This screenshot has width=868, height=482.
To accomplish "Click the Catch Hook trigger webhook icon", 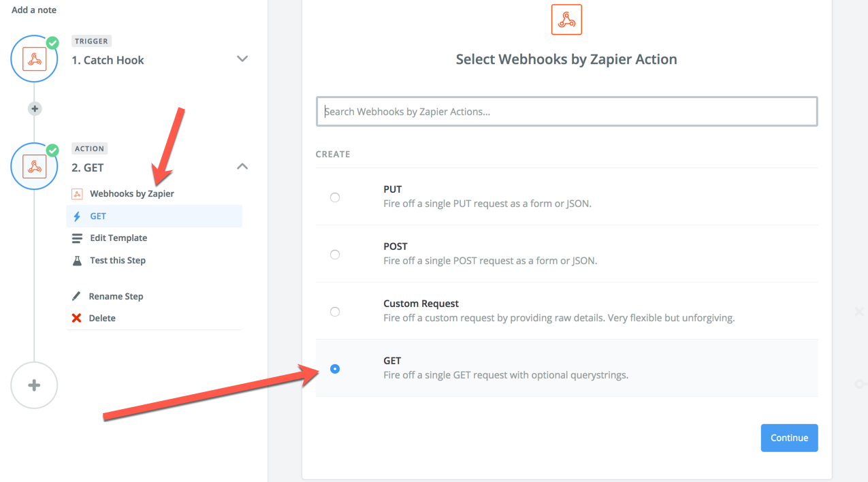I will (34, 59).
